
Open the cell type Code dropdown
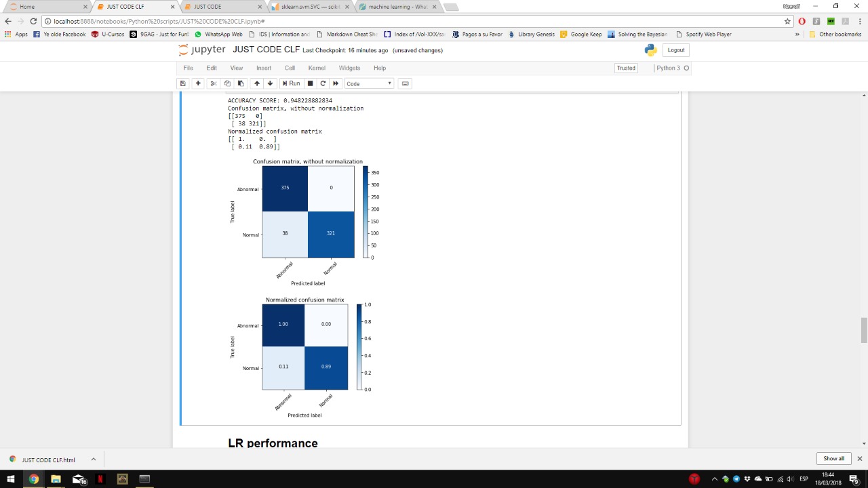[x=369, y=83]
